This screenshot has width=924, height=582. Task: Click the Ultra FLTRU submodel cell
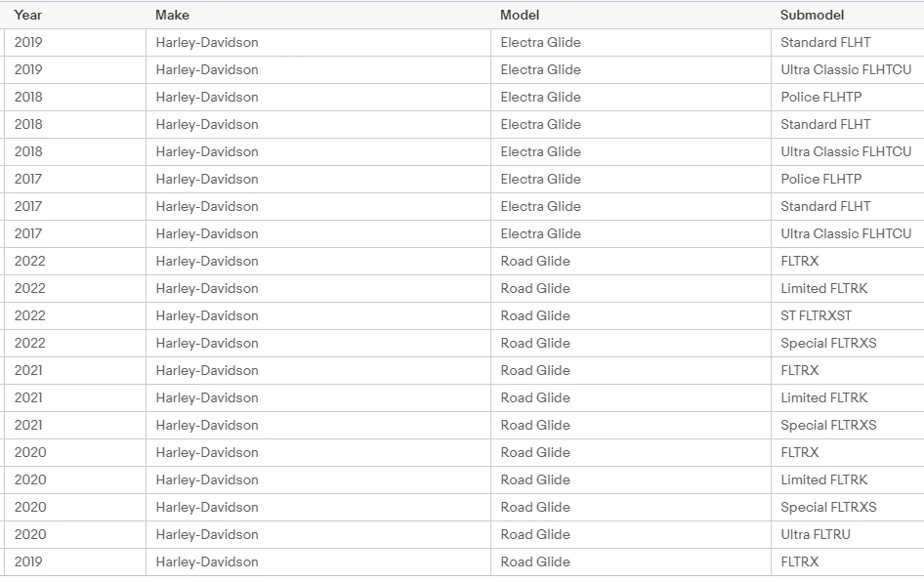(x=848, y=534)
